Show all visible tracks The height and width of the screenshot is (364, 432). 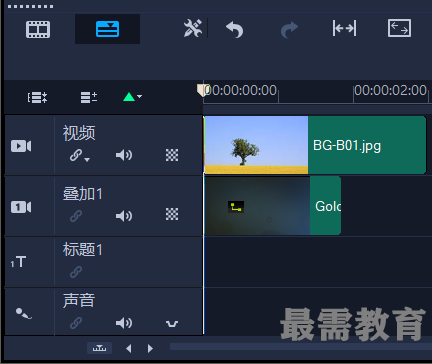pyautogui.click(x=37, y=97)
